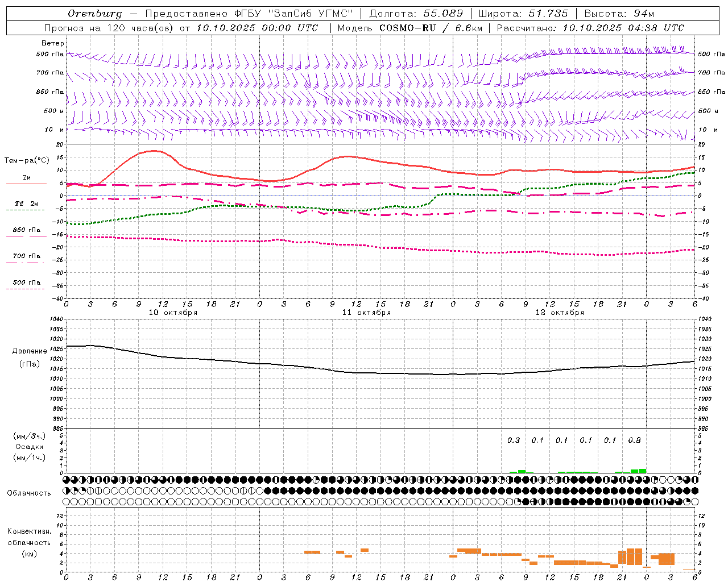This screenshot has height=582, width=728.
Task: Click the Осадки label
Action: 30,447
